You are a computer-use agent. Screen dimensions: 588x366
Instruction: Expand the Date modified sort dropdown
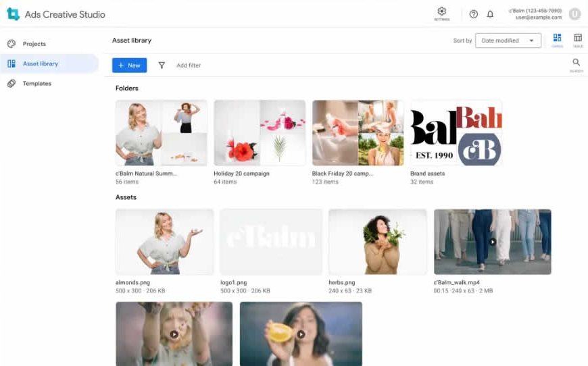point(508,41)
